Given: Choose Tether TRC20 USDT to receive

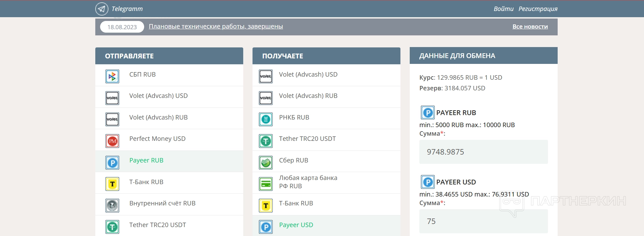Looking at the screenshot, I should click(326, 140).
